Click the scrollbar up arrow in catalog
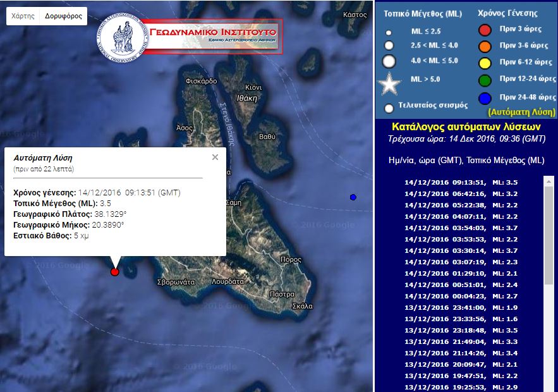The height and width of the screenshot is (392, 558). click(549, 181)
